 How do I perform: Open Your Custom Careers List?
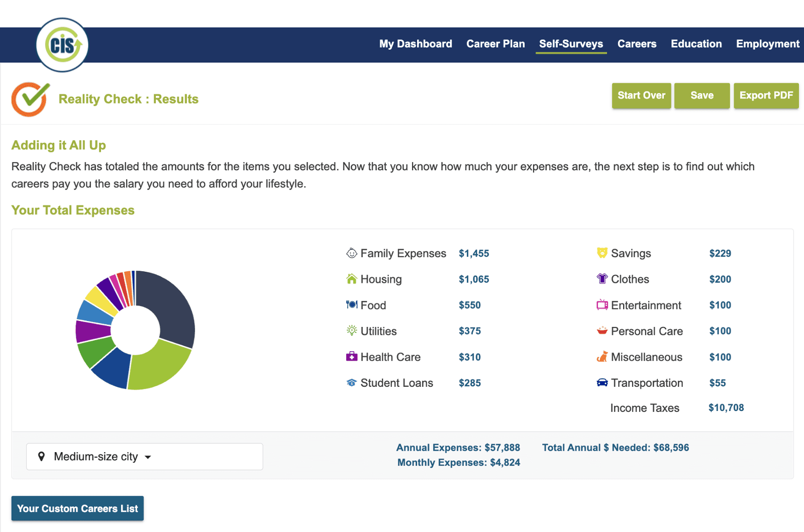77,508
